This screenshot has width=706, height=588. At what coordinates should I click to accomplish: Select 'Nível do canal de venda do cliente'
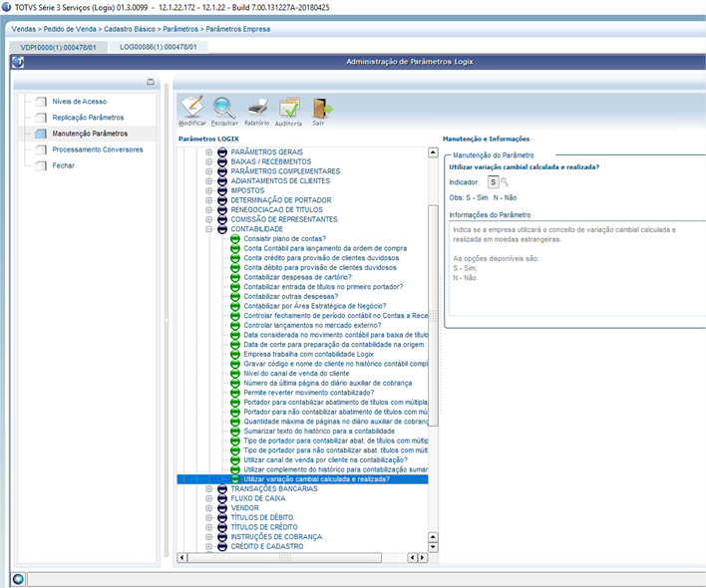[296, 374]
